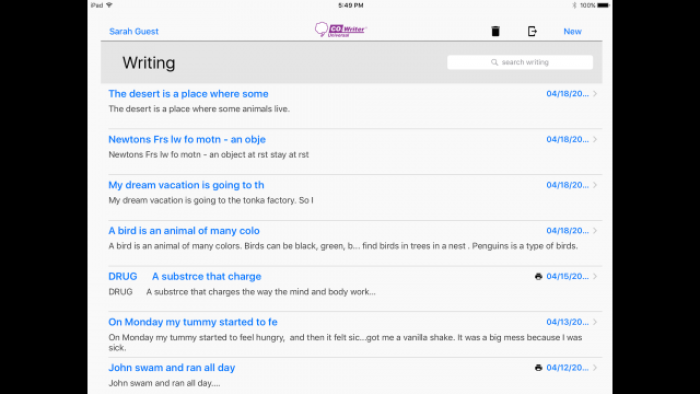The width and height of the screenshot is (700, 394).
Task: Open 'DRUG A substrce that charge' document
Action: tap(185, 276)
